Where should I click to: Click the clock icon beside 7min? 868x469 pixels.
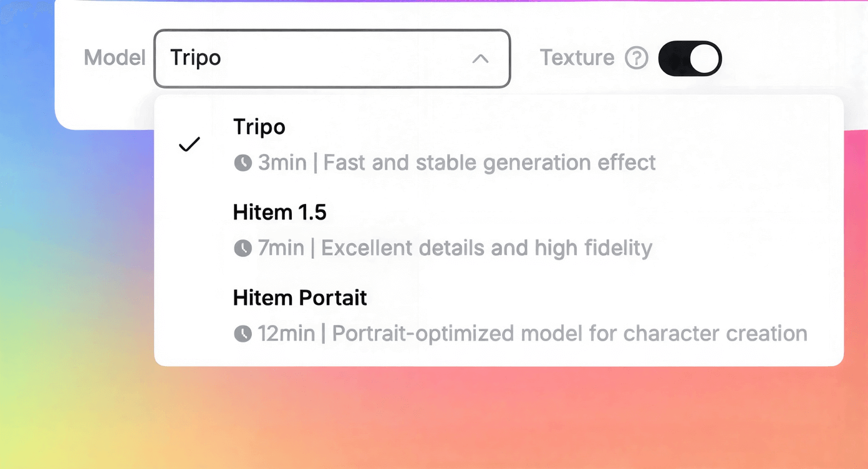tap(243, 248)
